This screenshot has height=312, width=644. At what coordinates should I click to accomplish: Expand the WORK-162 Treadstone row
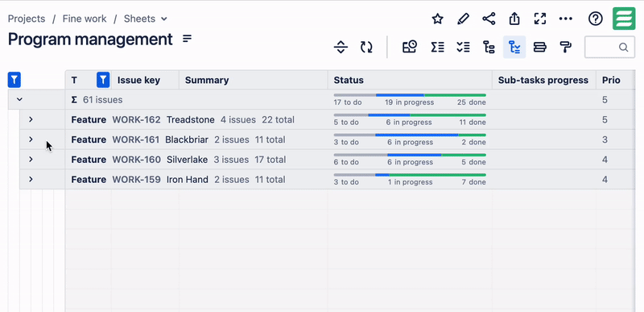tap(31, 119)
